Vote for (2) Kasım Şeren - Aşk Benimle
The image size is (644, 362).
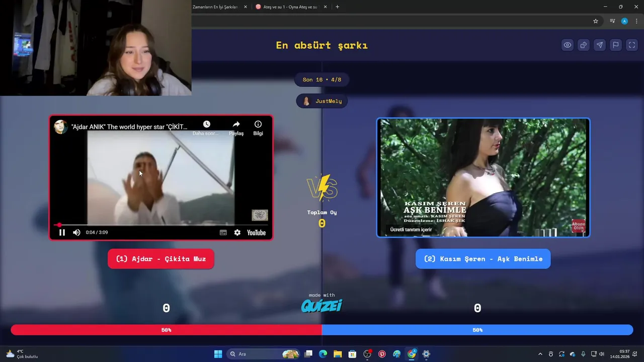(x=483, y=259)
